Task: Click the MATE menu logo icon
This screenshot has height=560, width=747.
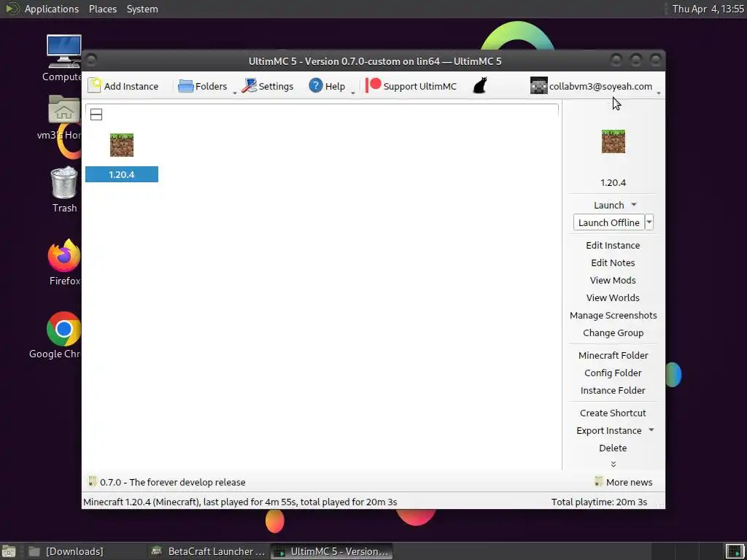Action: pyautogui.click(x=12, y=9)
